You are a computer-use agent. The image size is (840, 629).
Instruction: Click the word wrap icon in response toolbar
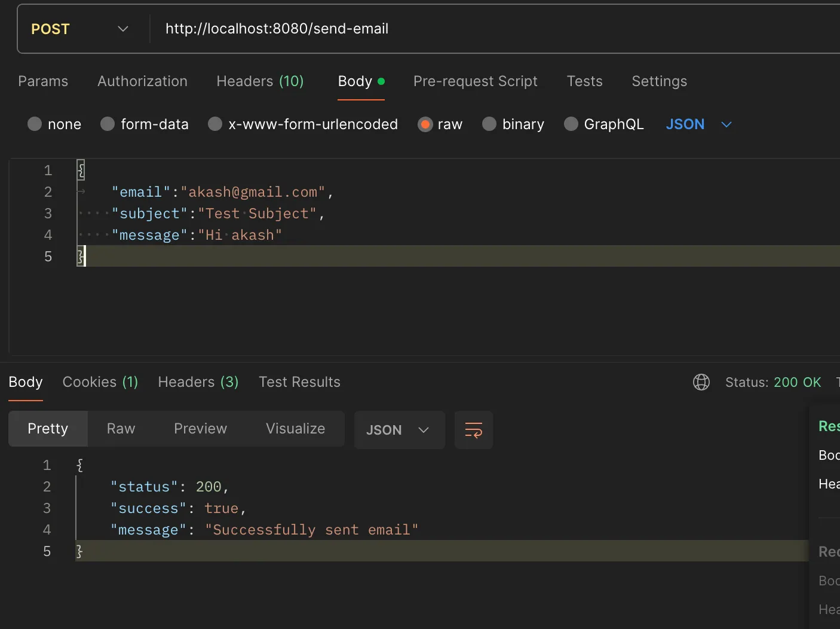(x=473, y=430)
